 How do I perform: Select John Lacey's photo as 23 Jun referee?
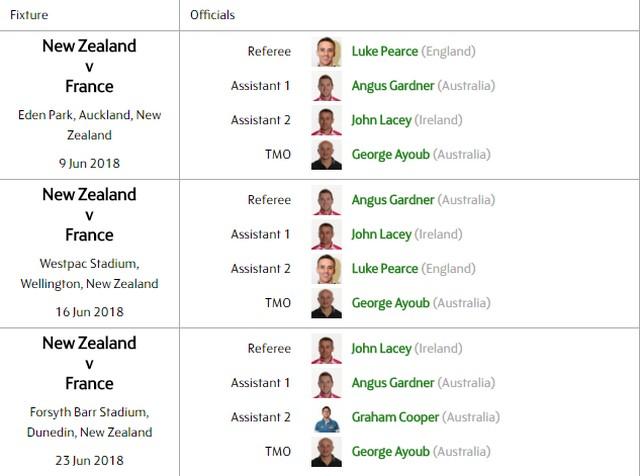pyautogui.click(x=326, y=349)
